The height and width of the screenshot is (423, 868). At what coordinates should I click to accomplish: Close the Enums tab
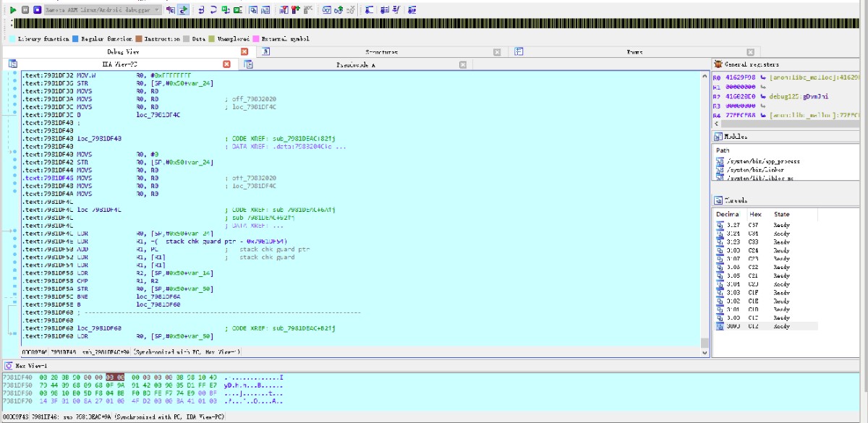click(751, 52)
